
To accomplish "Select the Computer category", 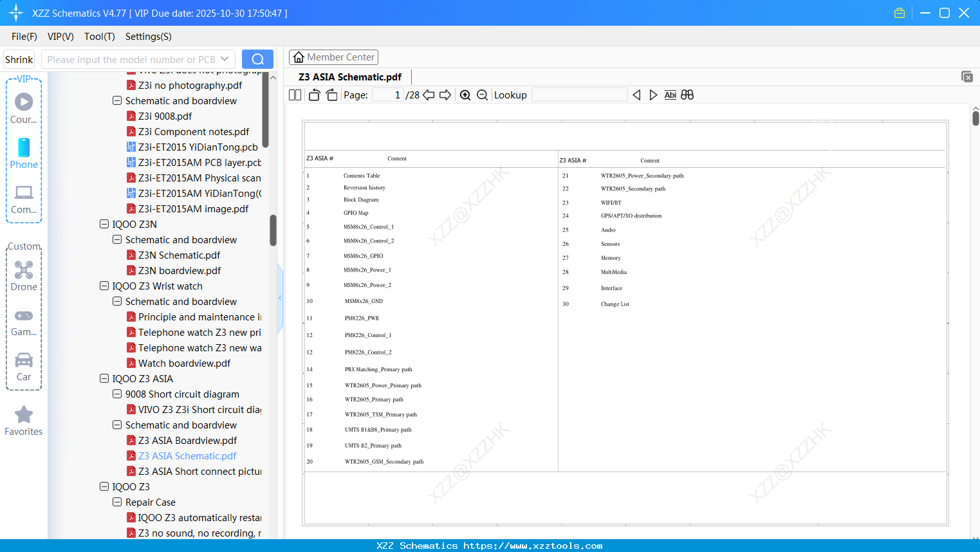I will pos(24,199).
